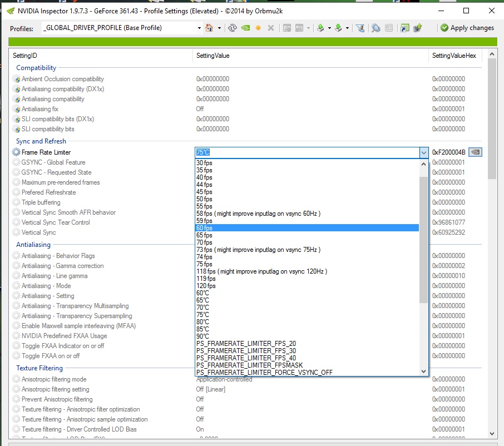Click the magnifier scan profiles icon
Screen dimensions: 504x446
coord(375,28)
